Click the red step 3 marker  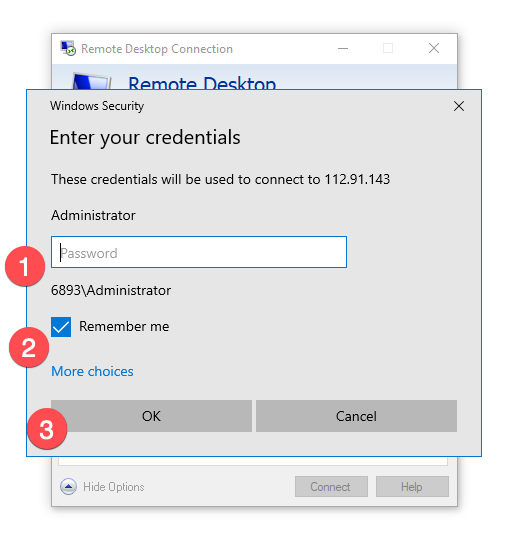(x=47, y=429)
